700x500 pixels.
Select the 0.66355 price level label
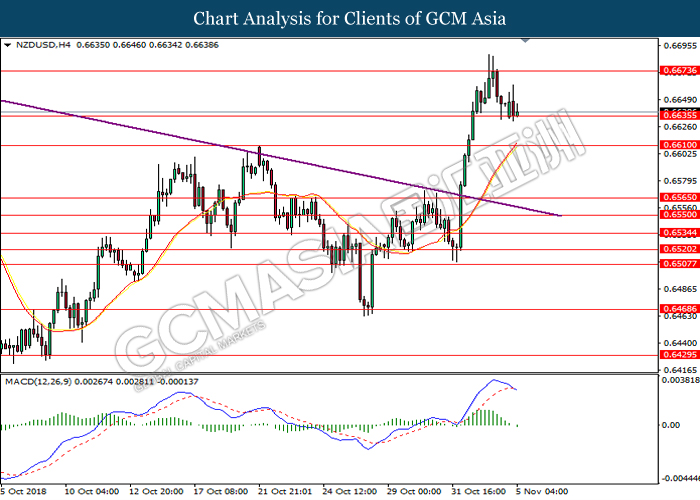click(679, 115)
